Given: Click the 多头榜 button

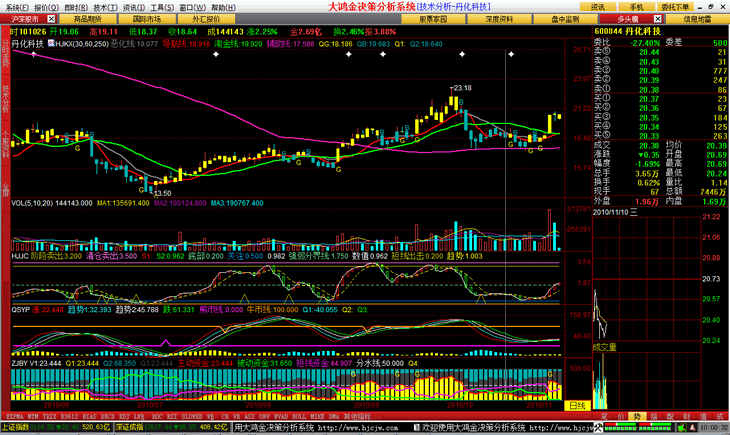Looking at the screenshot, I should pyautogui.click(x=627, y=19).
